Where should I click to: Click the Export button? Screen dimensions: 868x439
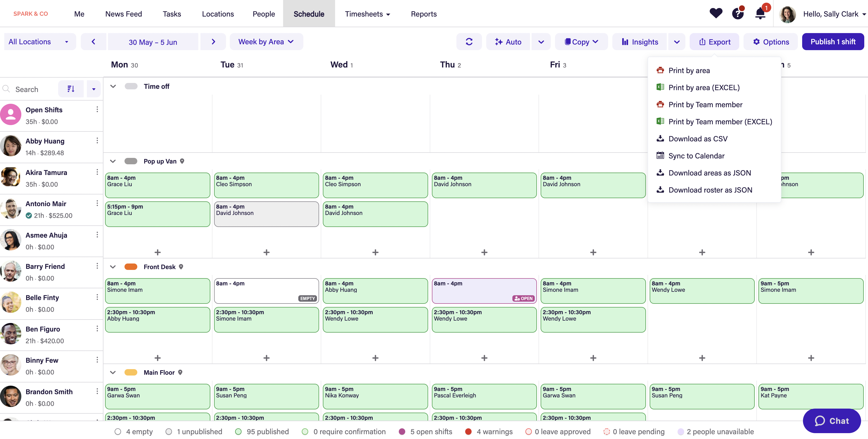[714, 41]
